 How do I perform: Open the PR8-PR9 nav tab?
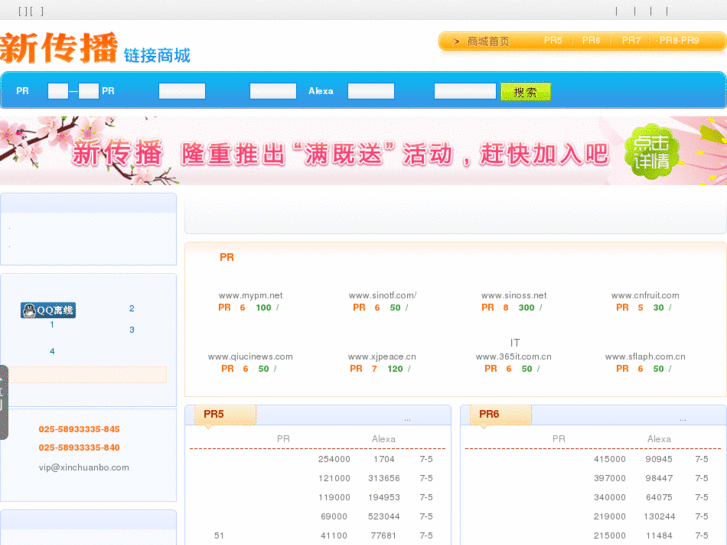[679, 41]
